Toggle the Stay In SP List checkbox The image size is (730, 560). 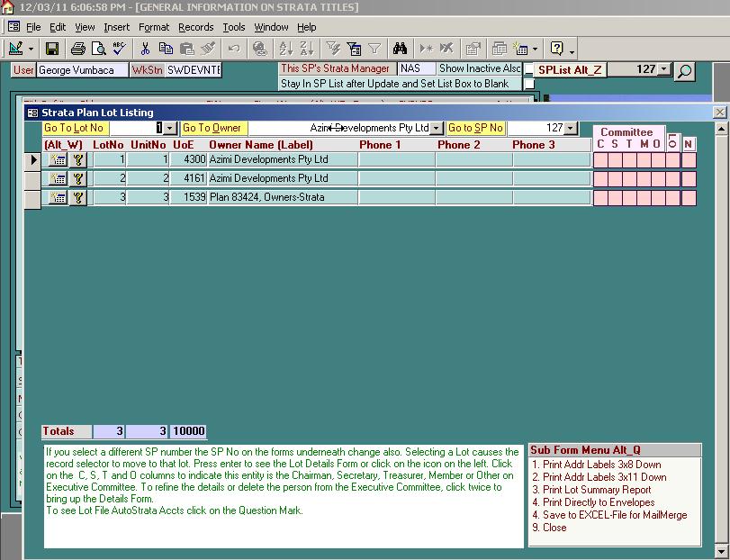[529, 84]
